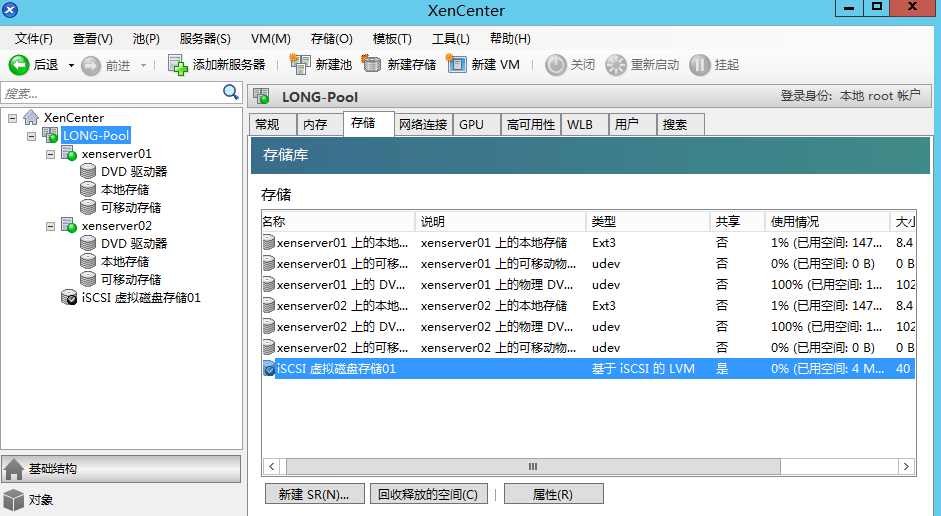Open the VM(M) menu
The image size is (941, 516).
pyautogui.click(x=271, y=39)
